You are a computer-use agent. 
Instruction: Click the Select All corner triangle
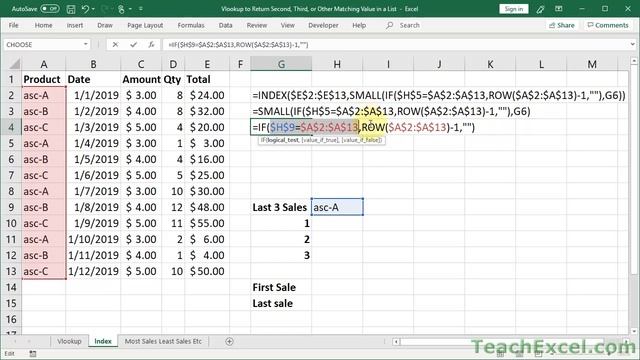(x=14, y=64)
